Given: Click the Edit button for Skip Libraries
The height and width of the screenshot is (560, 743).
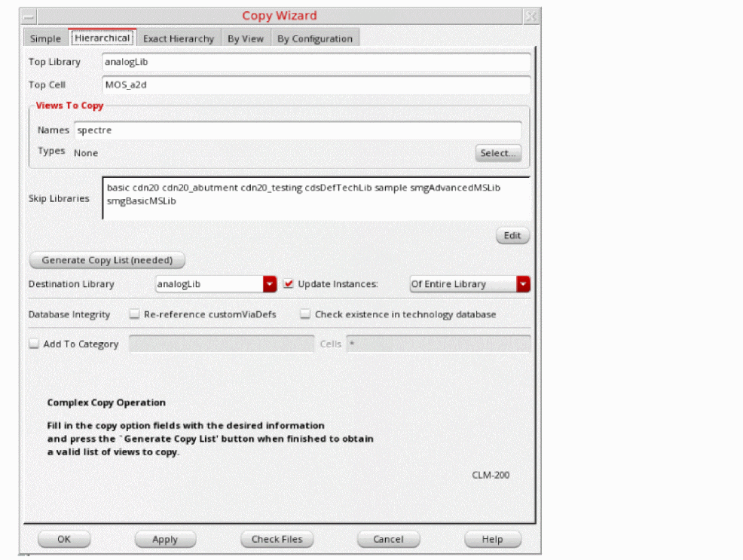Looking at the screenshot, I should pyautogui.click(x=512, y=235).
